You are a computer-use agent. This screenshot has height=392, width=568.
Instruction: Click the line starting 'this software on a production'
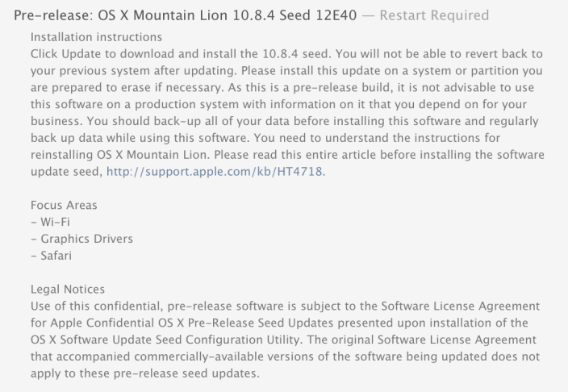[x=278, y=104]
